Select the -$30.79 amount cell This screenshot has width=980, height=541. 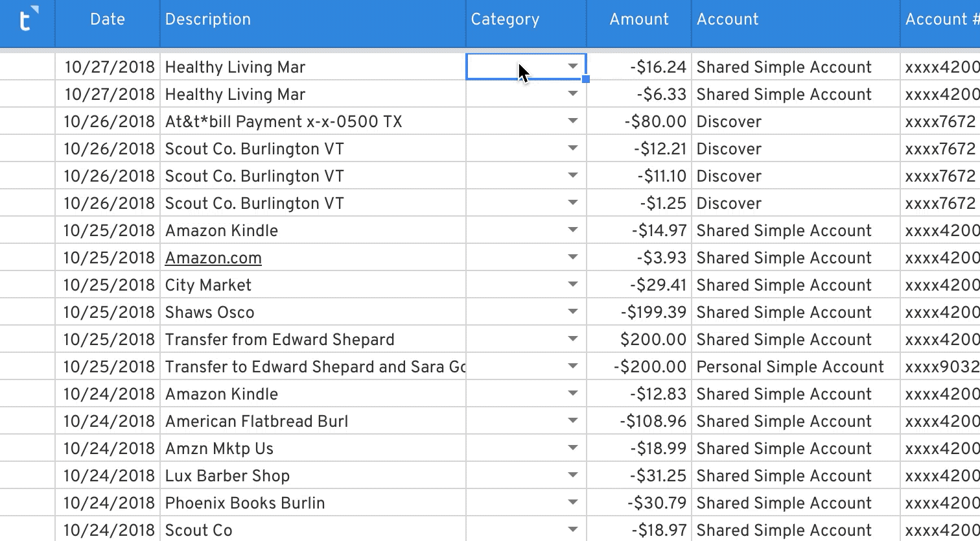(x=639, y=503)
